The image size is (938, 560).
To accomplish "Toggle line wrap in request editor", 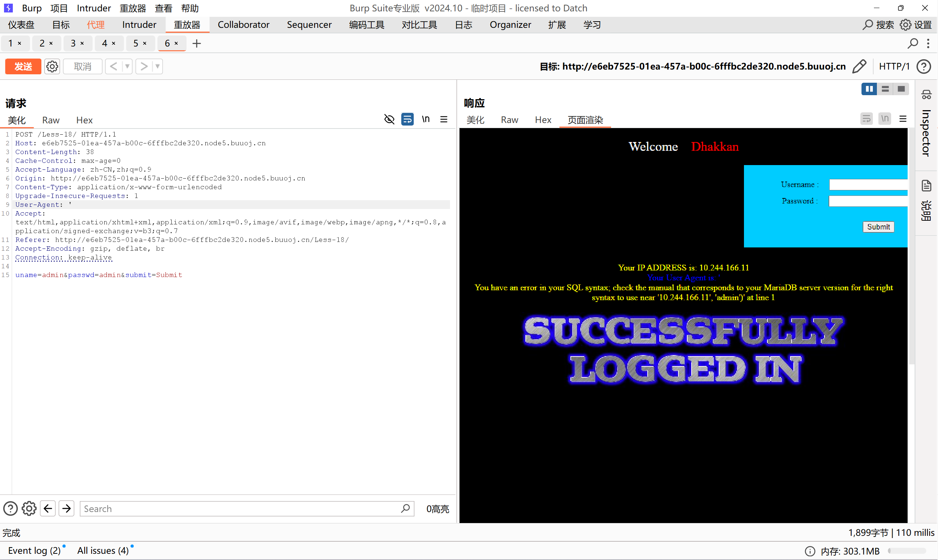I will [x=407, y=119].
